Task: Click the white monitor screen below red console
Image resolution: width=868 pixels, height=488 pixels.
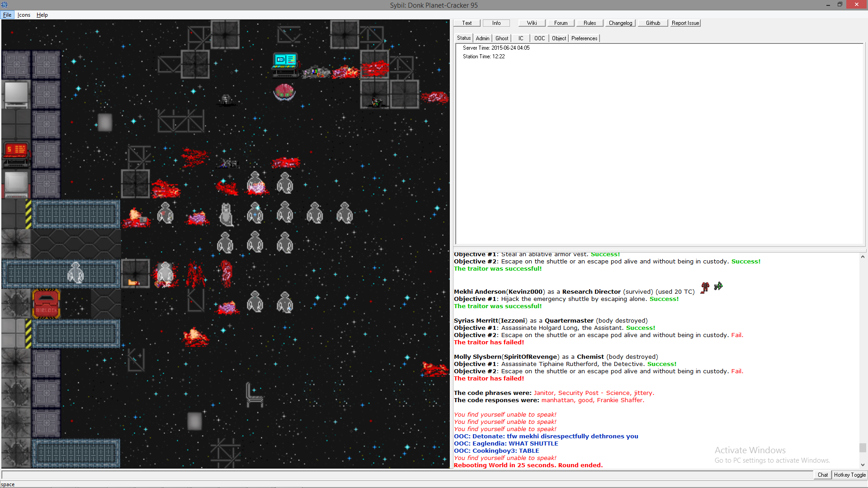Action: (x=16, y=184)
